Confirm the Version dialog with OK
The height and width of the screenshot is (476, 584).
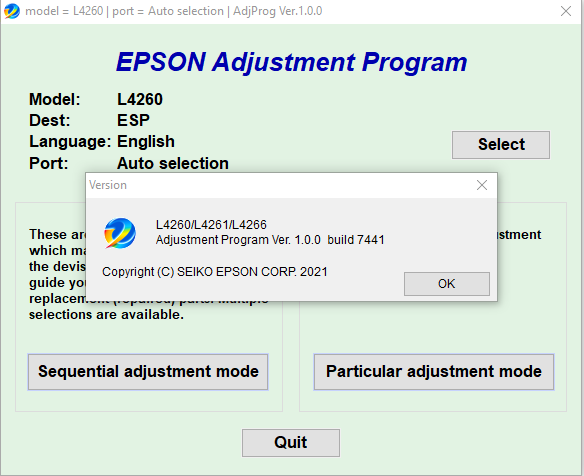447,284
